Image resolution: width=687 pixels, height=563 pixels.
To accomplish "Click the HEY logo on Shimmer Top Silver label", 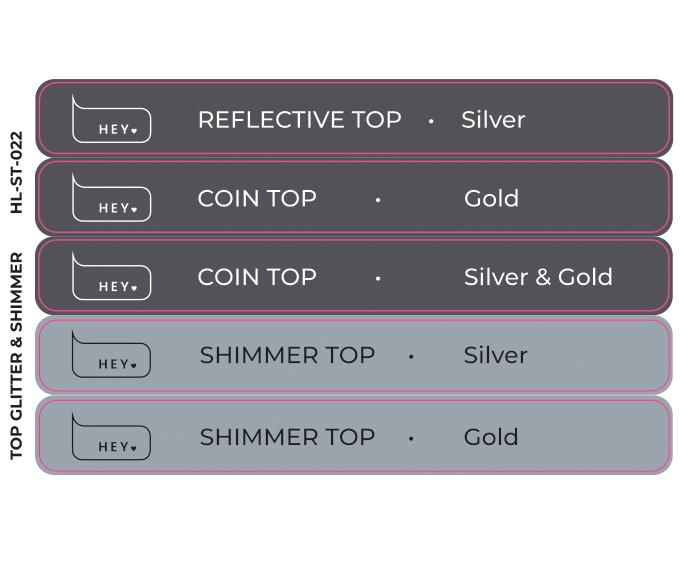I will [x=111, y=354].
